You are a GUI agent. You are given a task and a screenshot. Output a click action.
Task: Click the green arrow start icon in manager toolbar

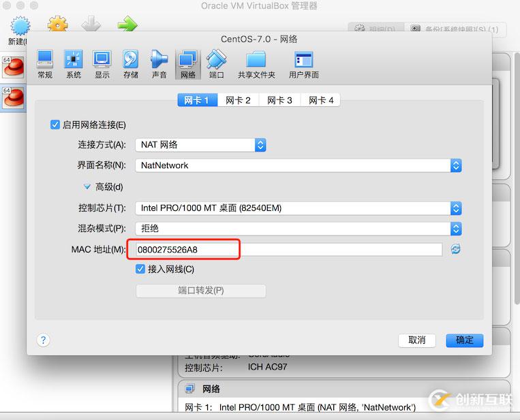127,24
